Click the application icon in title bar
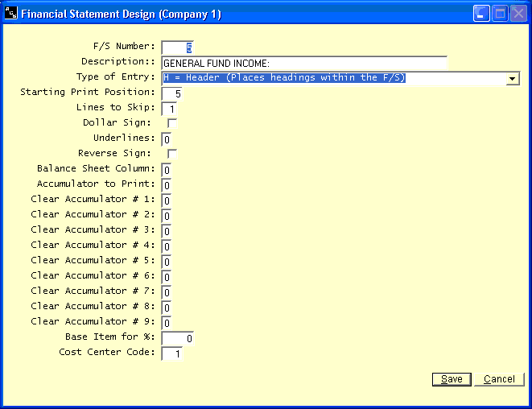Screen dimensions: 532x409 pyautogui.click(x=11, y=14)
